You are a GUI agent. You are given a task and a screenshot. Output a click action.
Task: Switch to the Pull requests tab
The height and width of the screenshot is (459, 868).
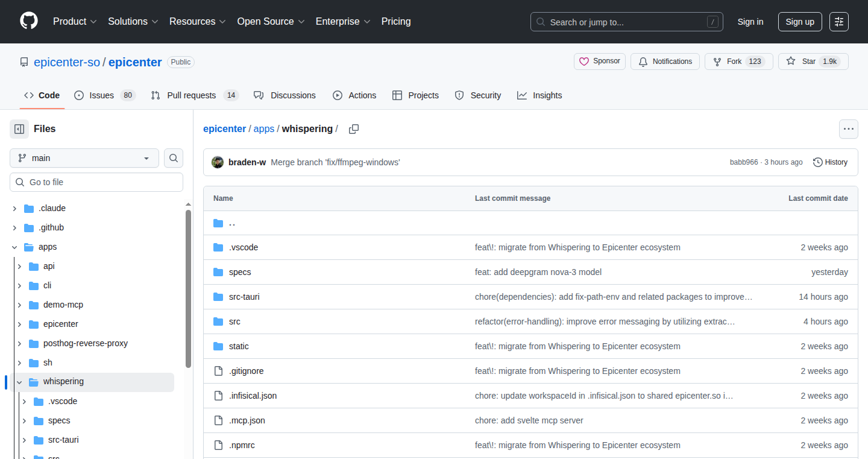pyautogui.click(x=195, y=95)
